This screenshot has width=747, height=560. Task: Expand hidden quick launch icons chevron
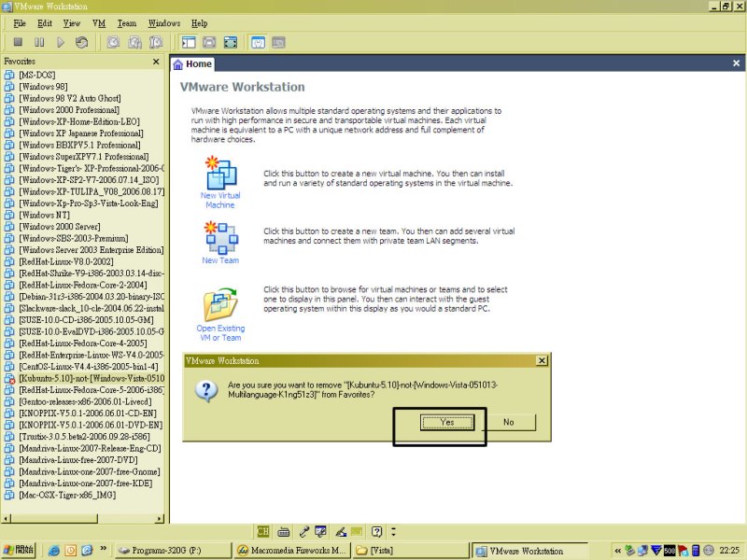point(103,549)
